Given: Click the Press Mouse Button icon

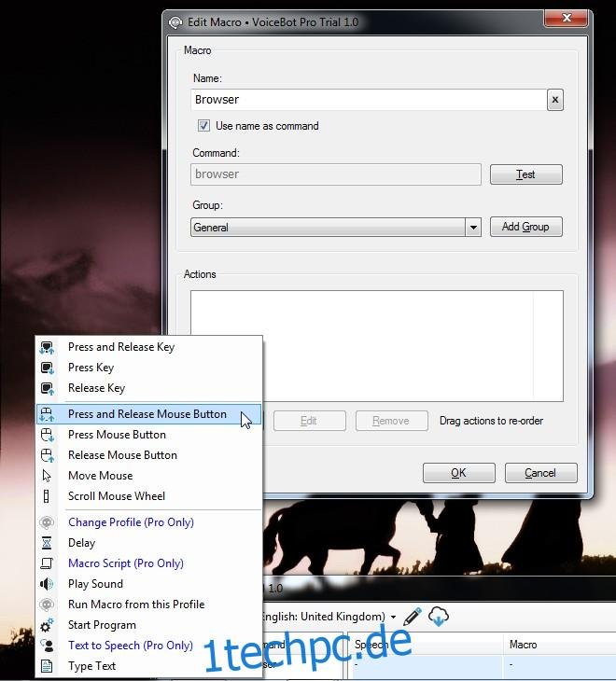Looking at the screenshot, I should pos(47,435).
